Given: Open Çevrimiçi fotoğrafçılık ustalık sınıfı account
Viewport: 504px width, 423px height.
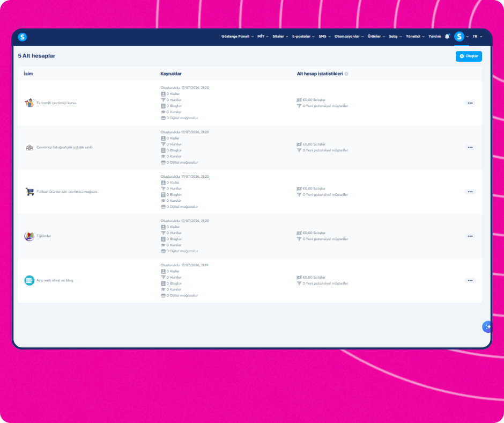Looking at the screenshot, I should pyautogui.click(x=64, y=148).
